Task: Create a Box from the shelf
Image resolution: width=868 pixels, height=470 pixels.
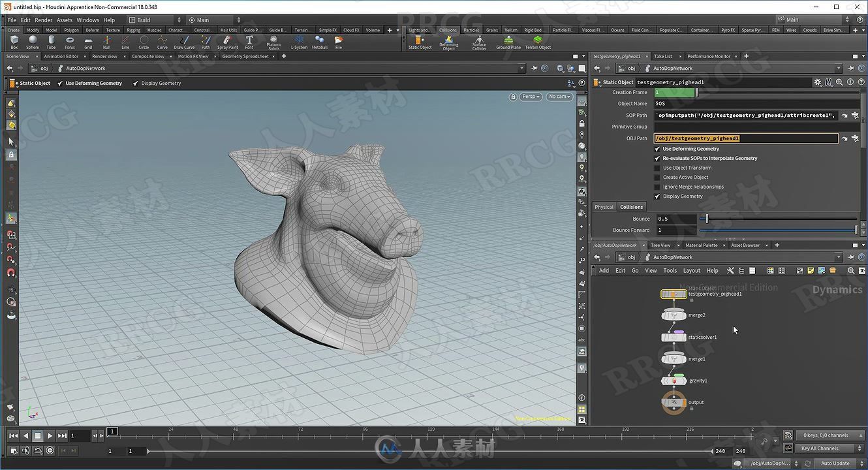Action: (14, 42)
